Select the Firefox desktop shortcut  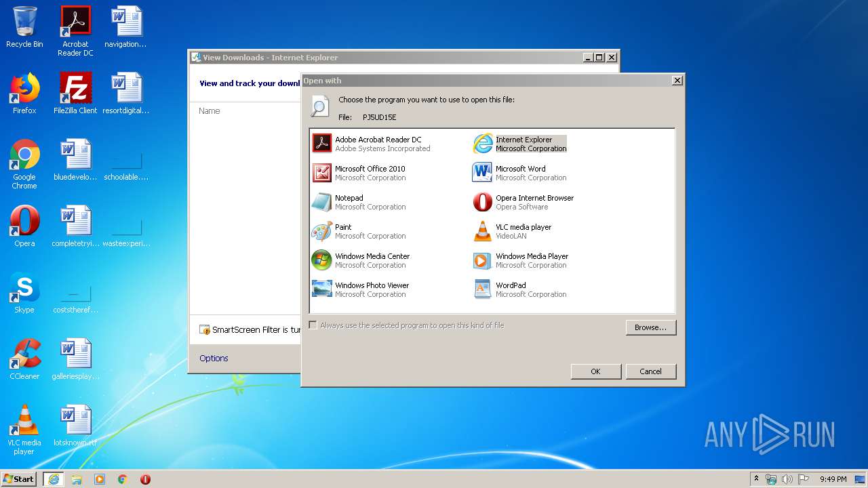coord(24,94)
